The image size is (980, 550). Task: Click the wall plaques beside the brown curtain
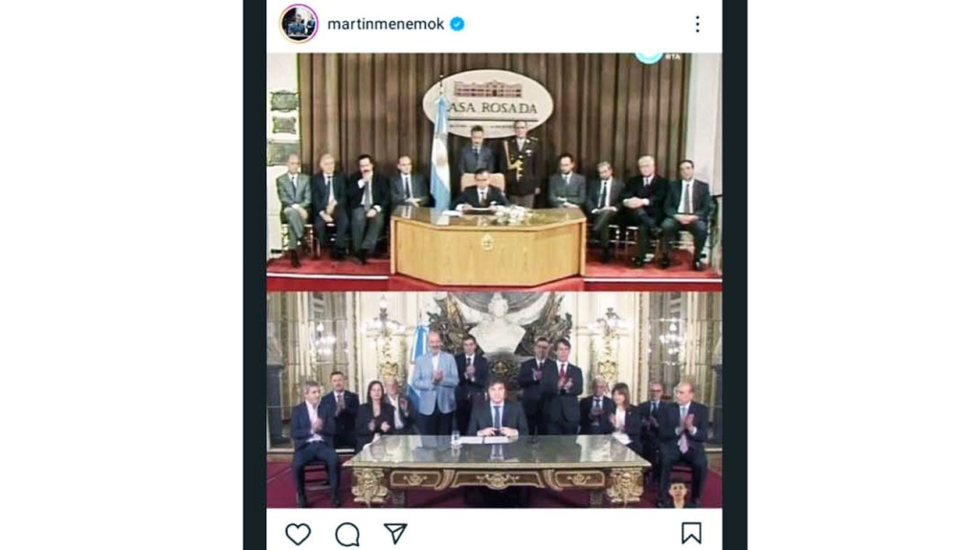pyautogui.click(x=284, y=127)
